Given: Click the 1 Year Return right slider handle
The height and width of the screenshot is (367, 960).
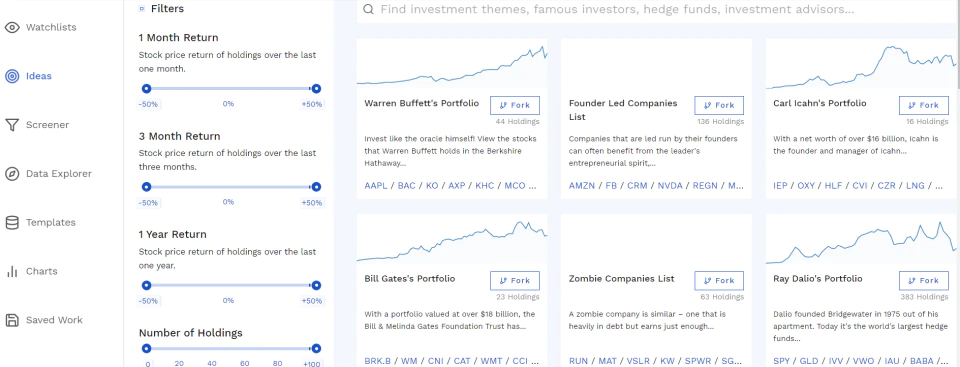Looking at the screenshot, I should click(316, 286).
